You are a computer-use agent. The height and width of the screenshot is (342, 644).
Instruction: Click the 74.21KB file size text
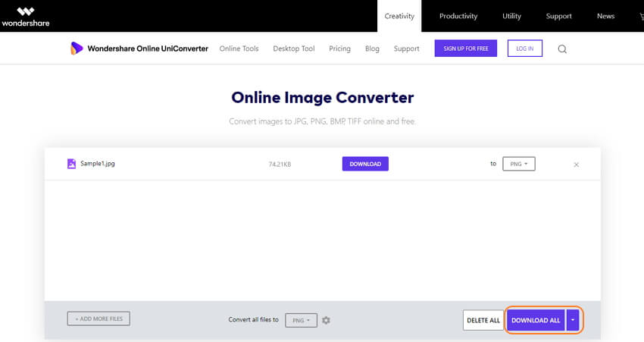280,164
